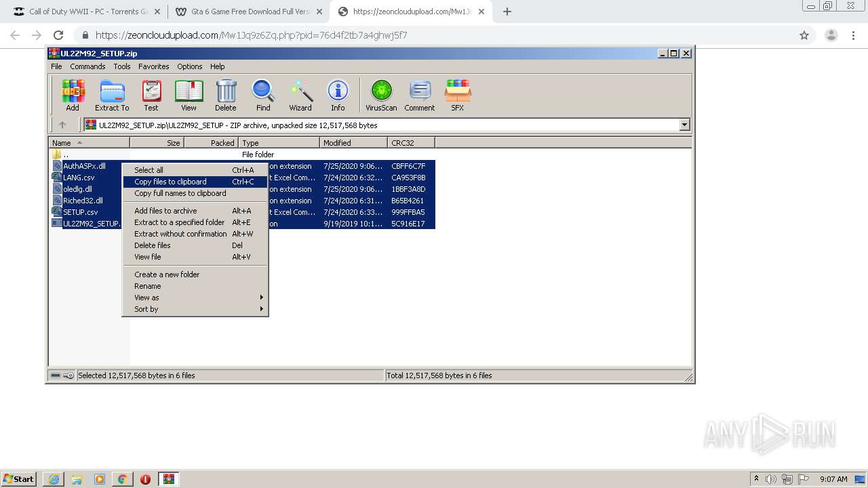
Task: Open the Help menu
Action: click(217, 66)
